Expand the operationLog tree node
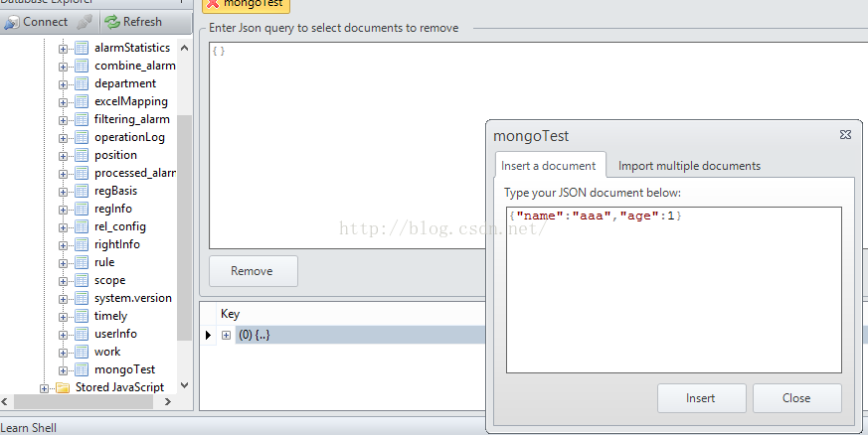The width and height of the screenshot is (868, 435). point(63,138)
